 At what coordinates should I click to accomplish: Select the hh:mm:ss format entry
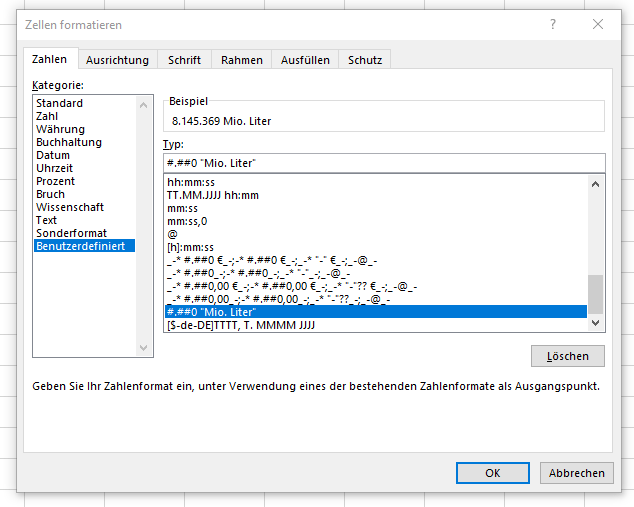point(376,182)
